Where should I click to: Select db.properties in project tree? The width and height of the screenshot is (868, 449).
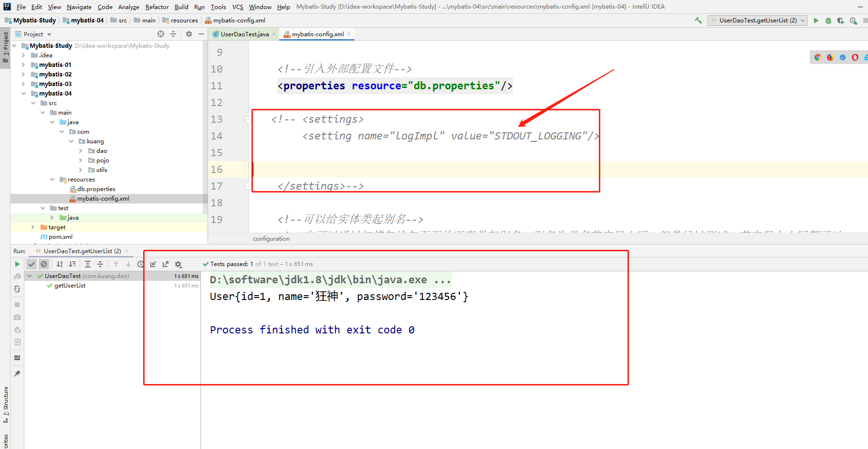96,189
